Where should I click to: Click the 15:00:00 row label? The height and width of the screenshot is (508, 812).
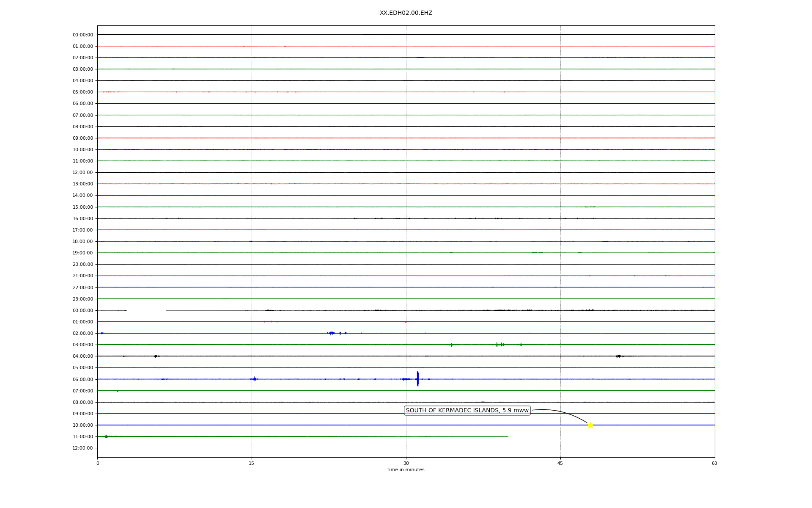coord(83,207)
